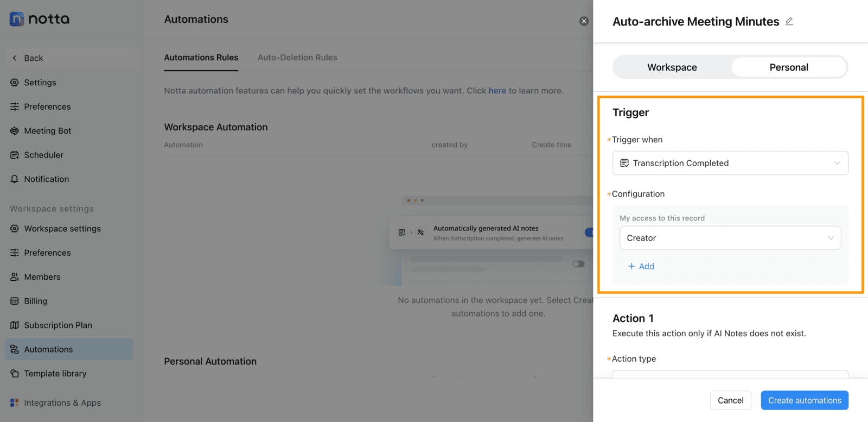This screenshot has width=868, height=422.
Task: Toggle the gray placeholder switch in illustration
Action: [578, 264]
